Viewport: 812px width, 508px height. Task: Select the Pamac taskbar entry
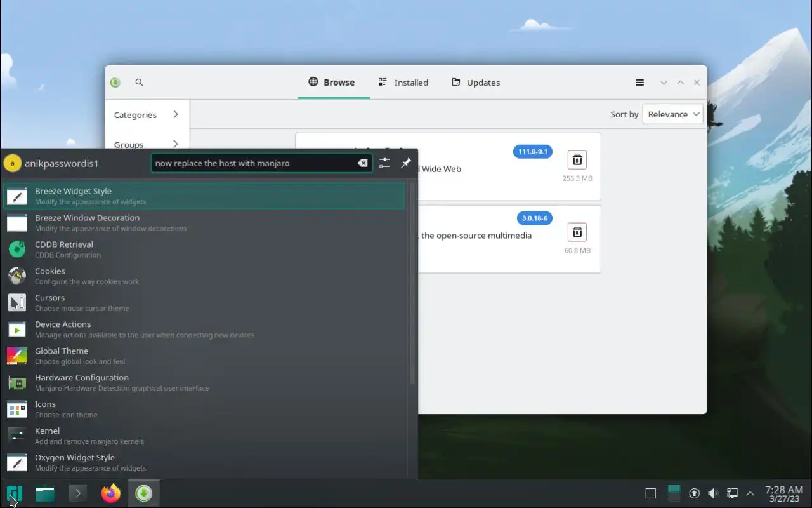click(144, 493)
